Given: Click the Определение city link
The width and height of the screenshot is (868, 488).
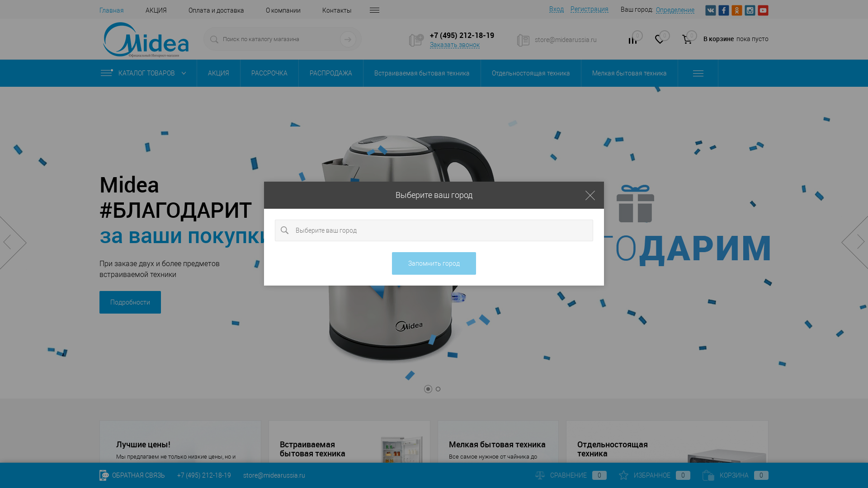Looking at the screenshot, I should pyautogui.click(x=675, y=10).
